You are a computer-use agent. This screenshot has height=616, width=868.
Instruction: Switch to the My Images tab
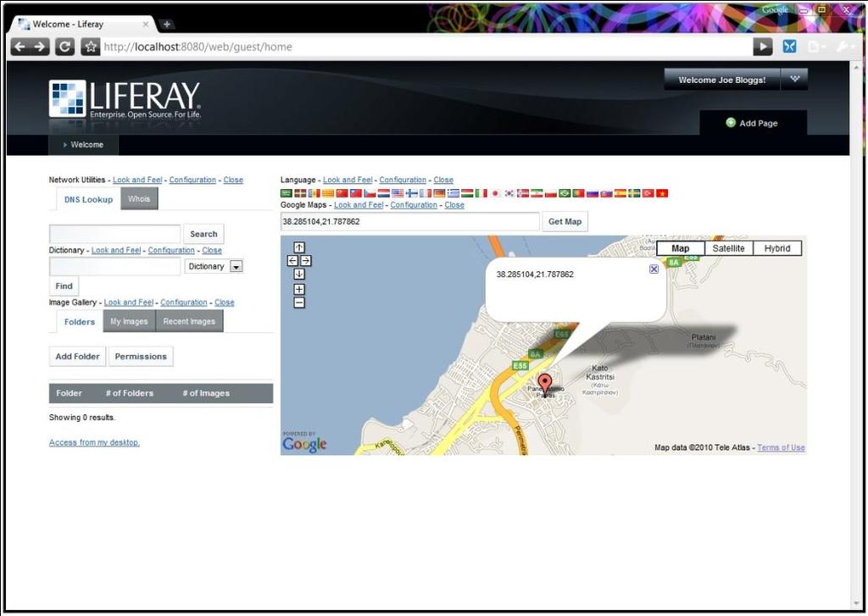pos(129,321)
